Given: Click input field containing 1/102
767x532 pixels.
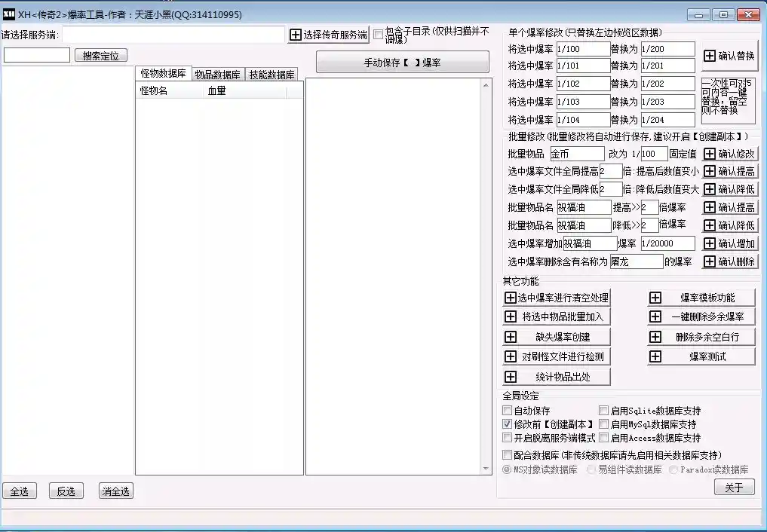Looking at the screenshot, I should pos(583,84).
